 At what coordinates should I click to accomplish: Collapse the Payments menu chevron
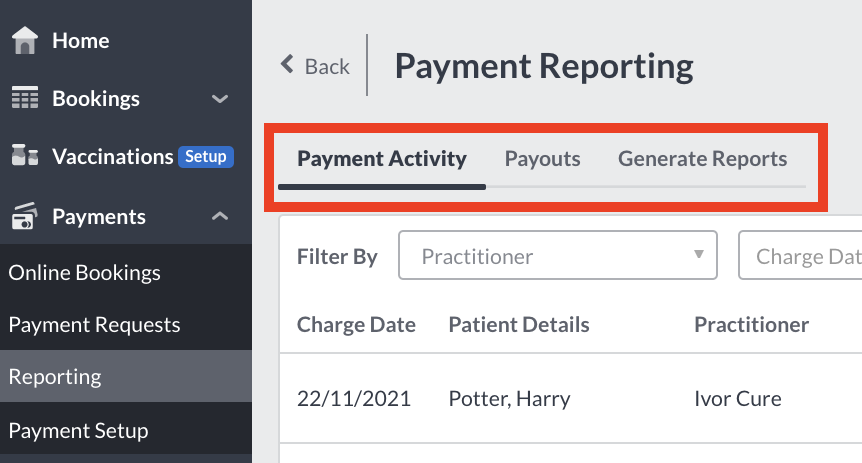tap(220, 216)
